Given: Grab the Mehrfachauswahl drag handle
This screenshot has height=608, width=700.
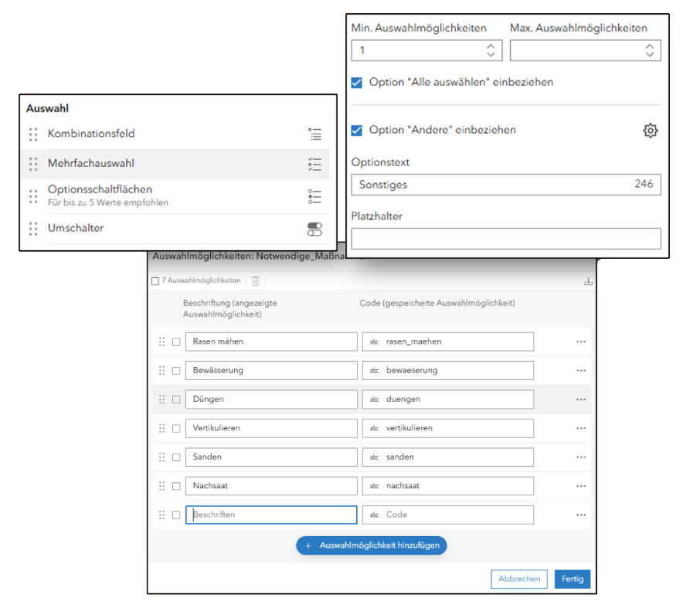Looking at the screenshot, I should click(x=33, y=164).
